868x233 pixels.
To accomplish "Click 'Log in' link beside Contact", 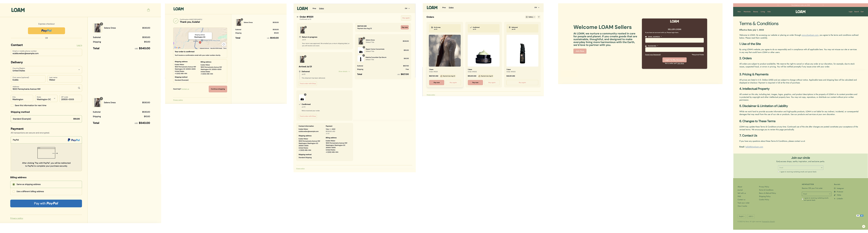I will pyautogui.click(x=79, y=45).
